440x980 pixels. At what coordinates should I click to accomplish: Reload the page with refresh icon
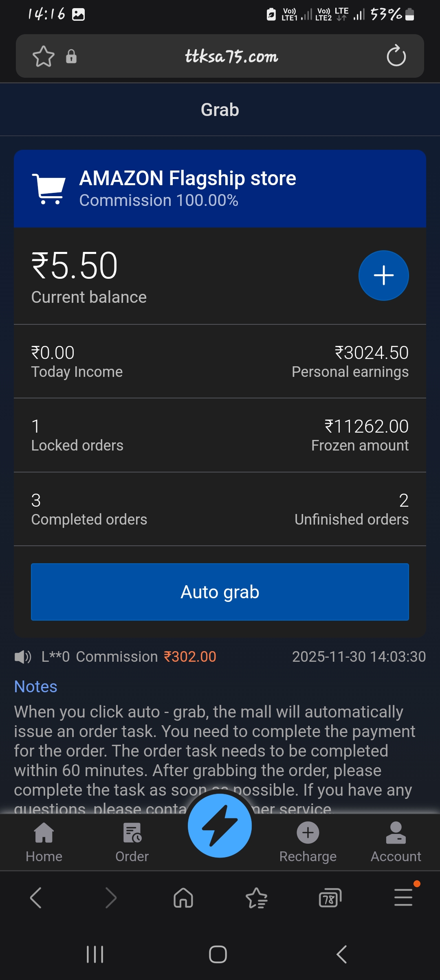(x=396, y=56)
